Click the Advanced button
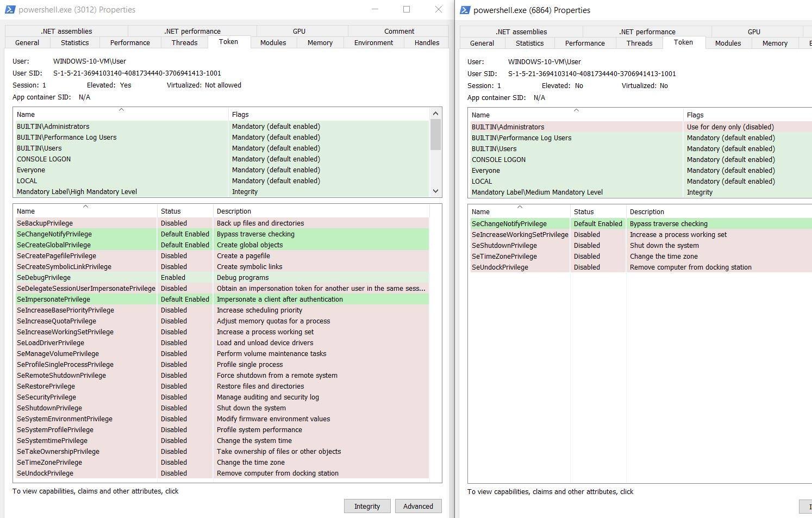Screen dimensions: 812x518 point(418,507)
